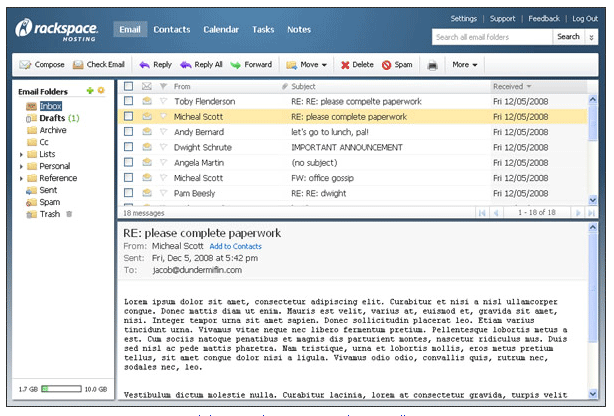
Task: Mark message as Spam
Action: 397,65
